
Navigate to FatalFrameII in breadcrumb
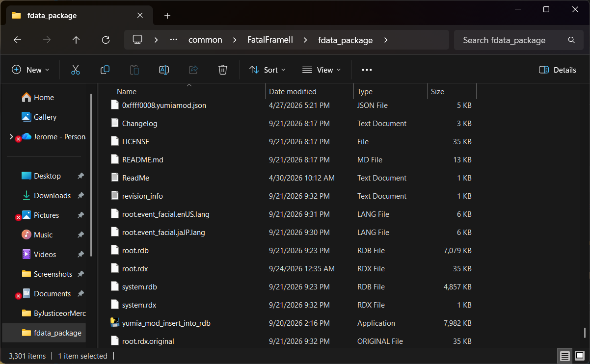(270, 40)
